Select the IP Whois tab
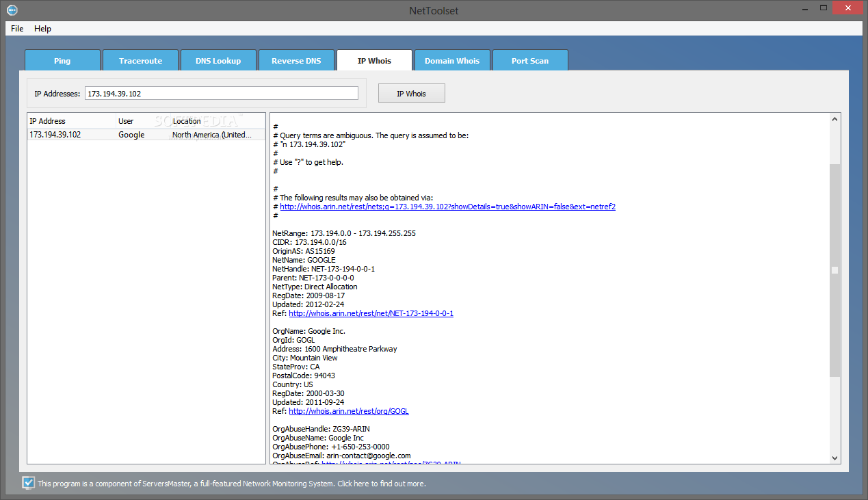Image resolution: width=868 pixels, height=500 pixels. pyautogui.click(x=374, y=60)
